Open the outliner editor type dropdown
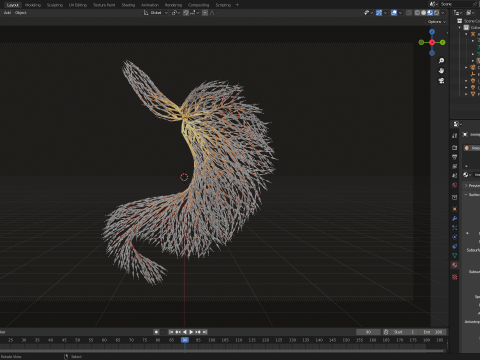This screenshot has width=480, height=360. 458,13
